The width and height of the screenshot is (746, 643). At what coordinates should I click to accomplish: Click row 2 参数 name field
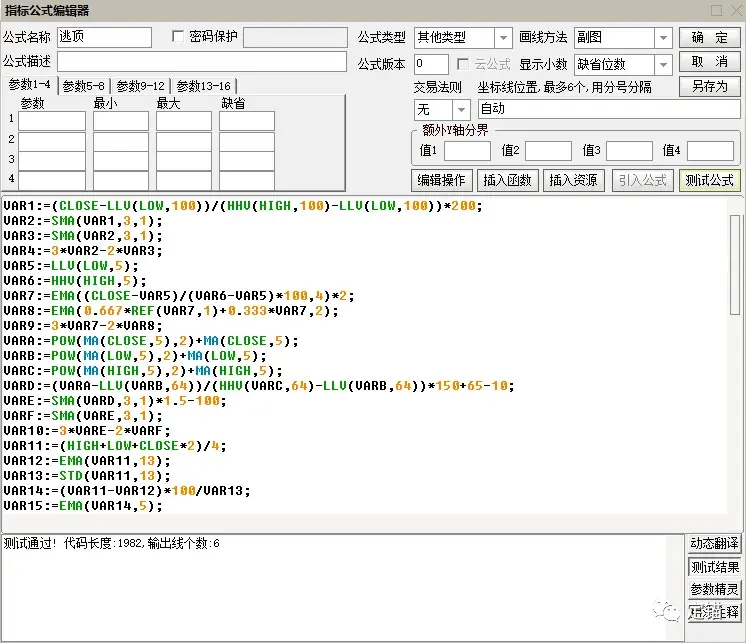click(x=52, y=141)
